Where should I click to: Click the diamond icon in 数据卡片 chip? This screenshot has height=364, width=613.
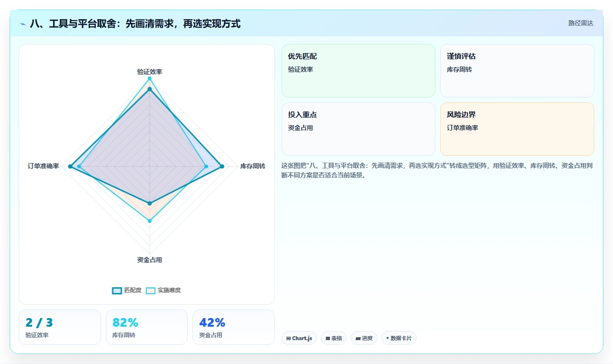coord(387,338)
